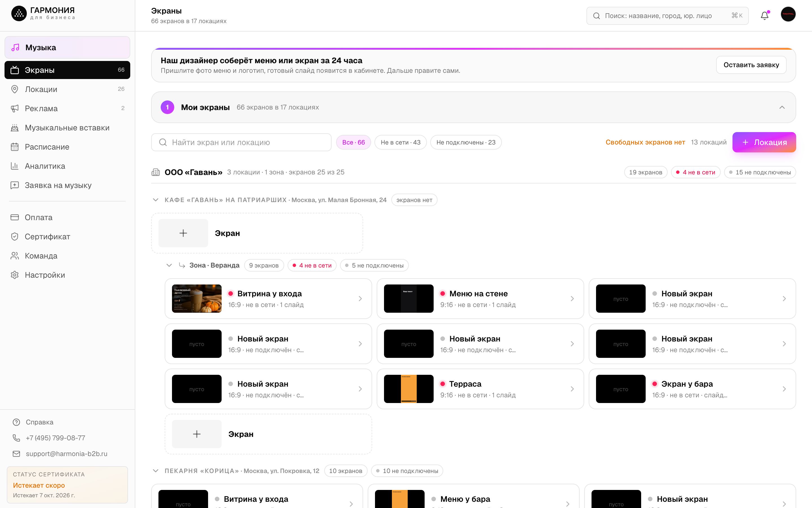Click the megaphone icon beside Реклама

pyautogui.click(x=14, y=108)
